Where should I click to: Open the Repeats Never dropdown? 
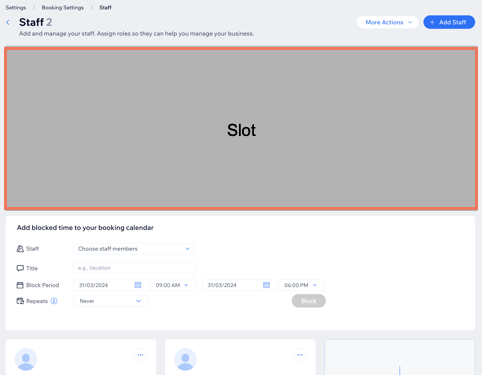pyautogui.click(x=111, y=301)
